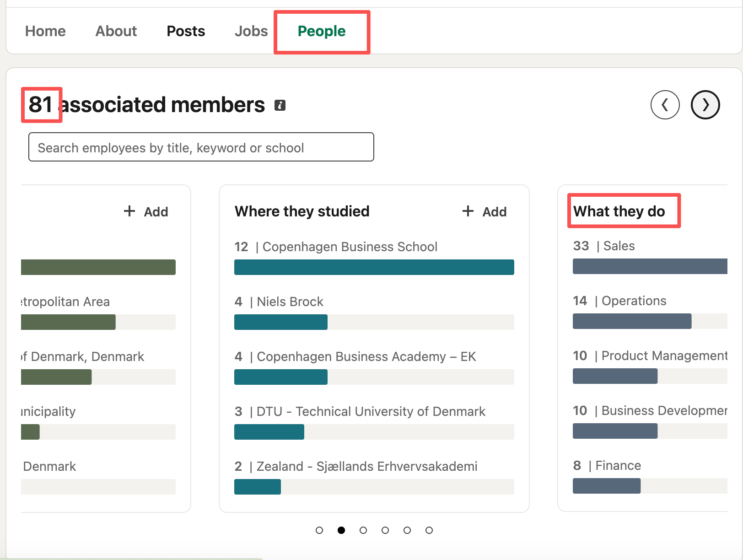Viewport: 743px width, 560px height.
Task: Select the People tab
Action: coord(322,31)
